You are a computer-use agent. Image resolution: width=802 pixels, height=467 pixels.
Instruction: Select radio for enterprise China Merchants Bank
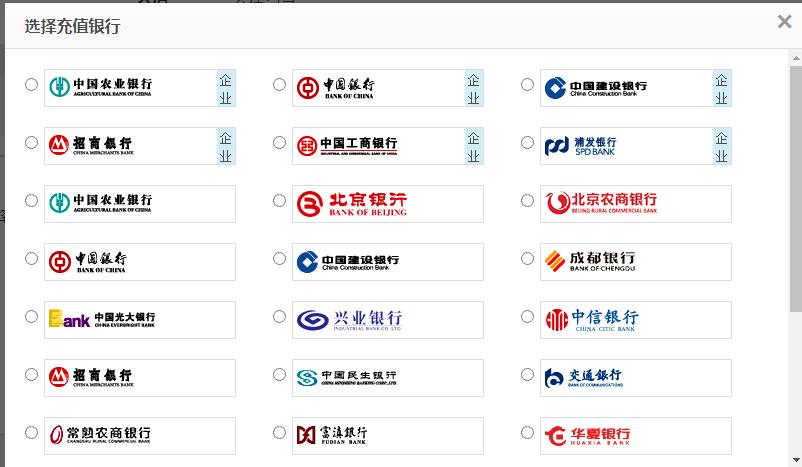pyautogui.click(x=31, y=142)
